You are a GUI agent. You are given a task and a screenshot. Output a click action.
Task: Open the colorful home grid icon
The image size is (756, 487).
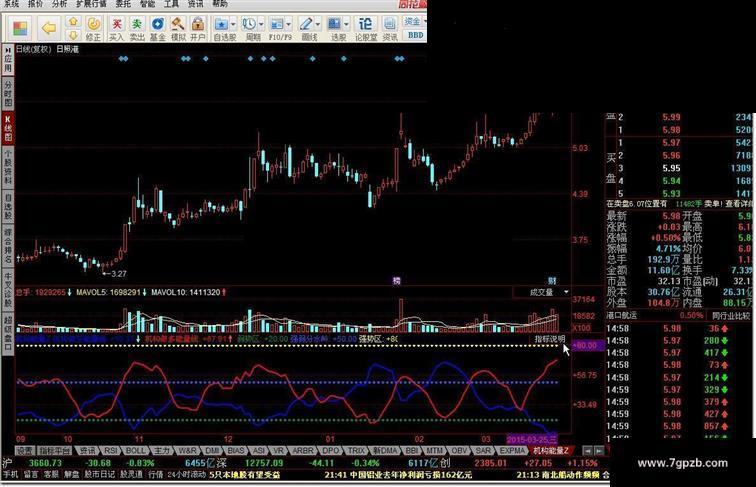[x=20, y=28]
